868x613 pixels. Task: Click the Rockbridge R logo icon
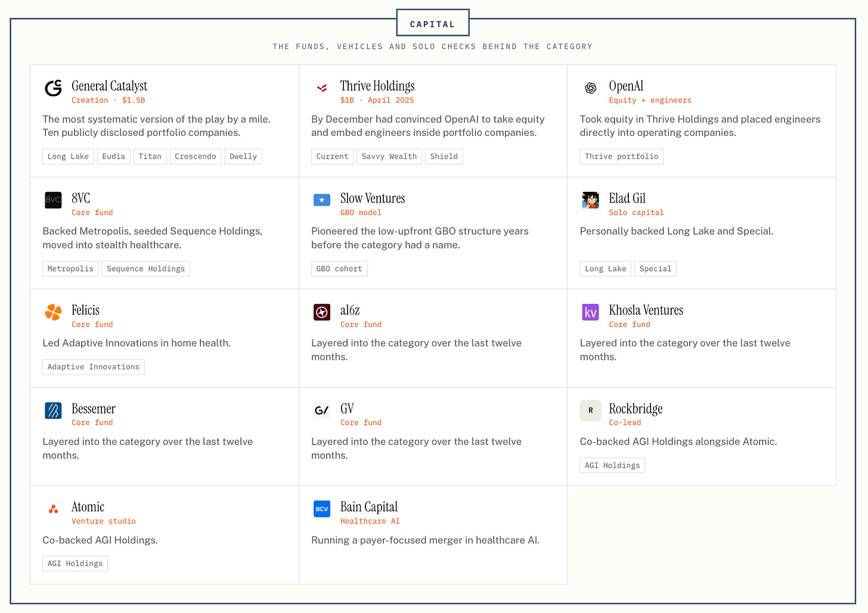[x=591, y=410]
